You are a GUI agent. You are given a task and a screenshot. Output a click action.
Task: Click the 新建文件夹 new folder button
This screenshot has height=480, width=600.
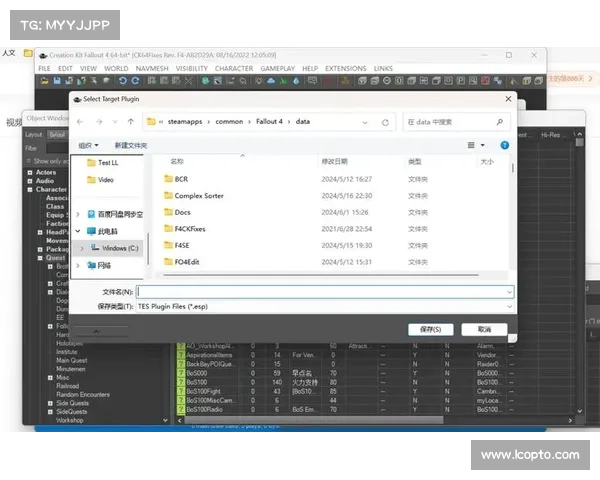131,145
